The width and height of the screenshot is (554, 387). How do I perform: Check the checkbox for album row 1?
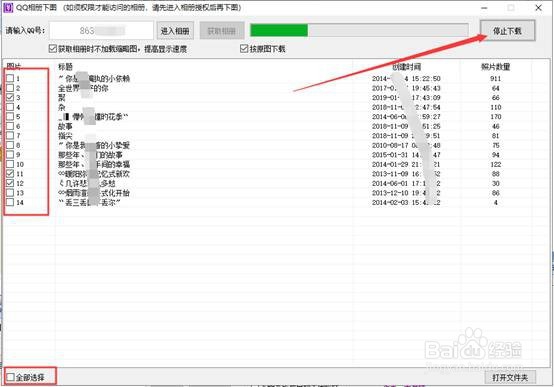point(10,78)
